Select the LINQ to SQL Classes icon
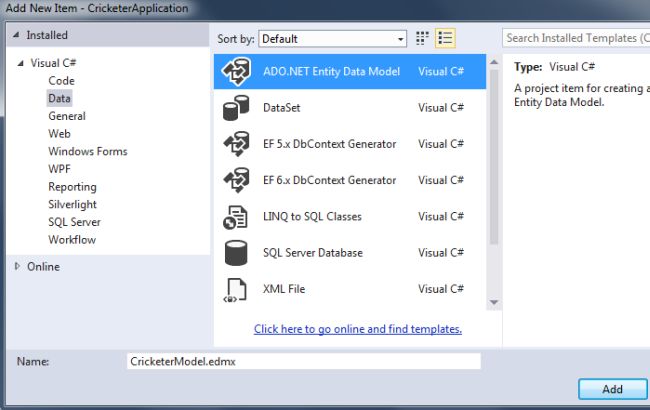650x410 pixels. coord(235,216)
